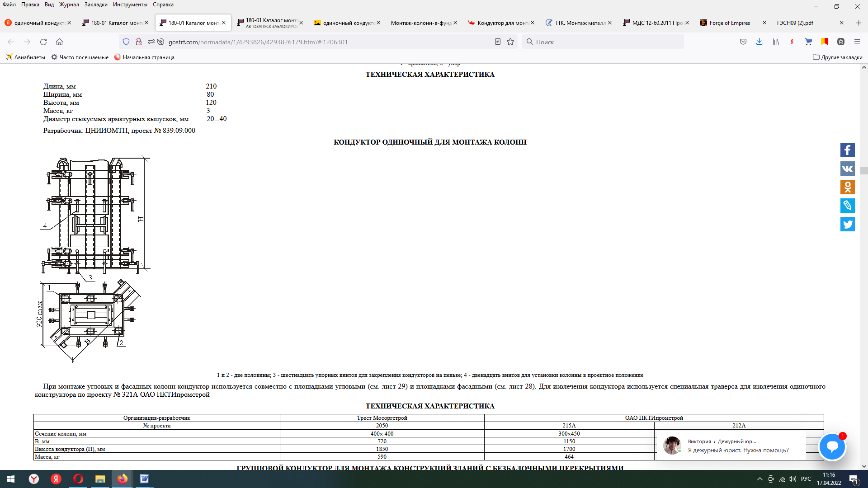868x488 pixels.
Task: Select table cell ОАО ПКТИпромстрой
Action: [x=654, y=418]
